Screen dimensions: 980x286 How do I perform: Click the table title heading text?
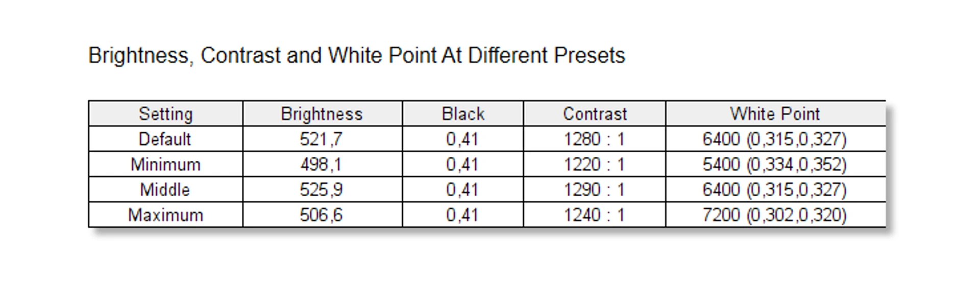(357, 55)
